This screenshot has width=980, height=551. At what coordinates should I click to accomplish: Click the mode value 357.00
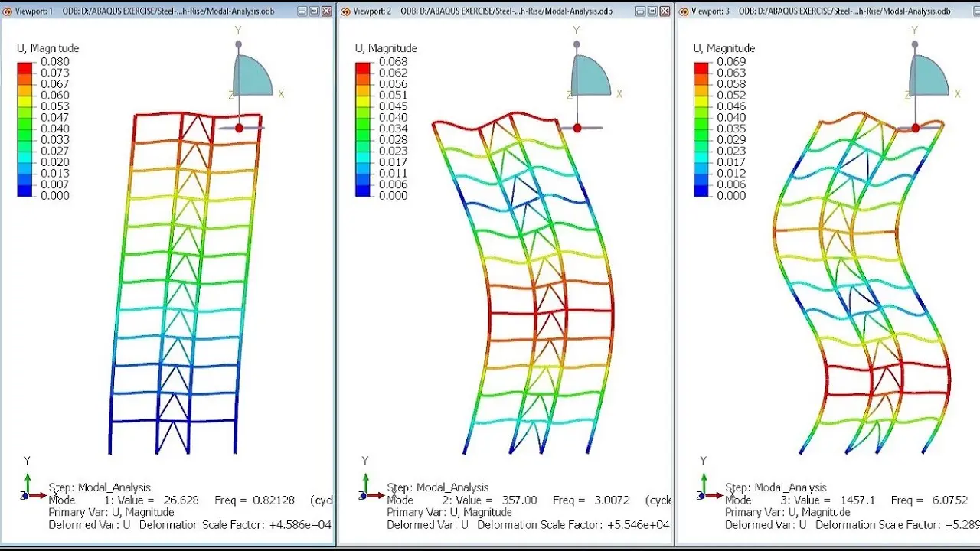(519, 500)
